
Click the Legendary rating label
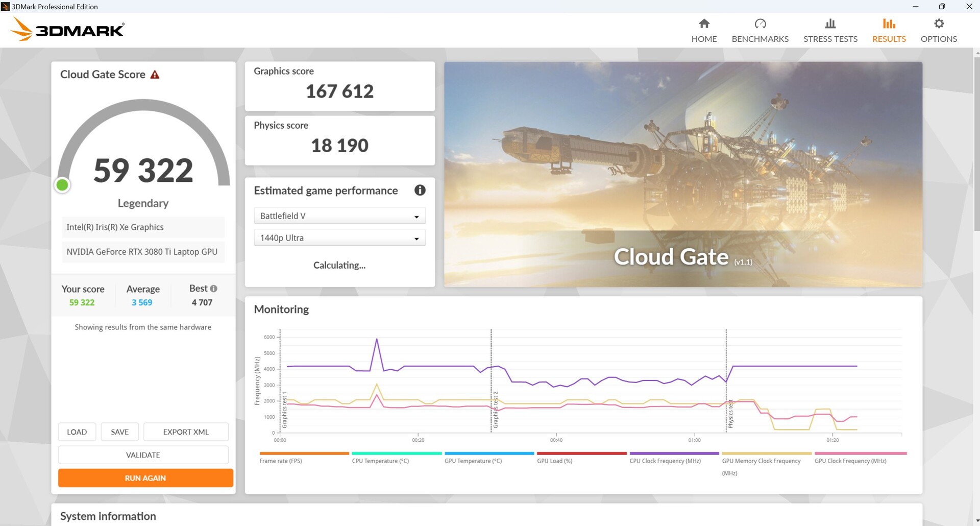(x=143, y=203)
